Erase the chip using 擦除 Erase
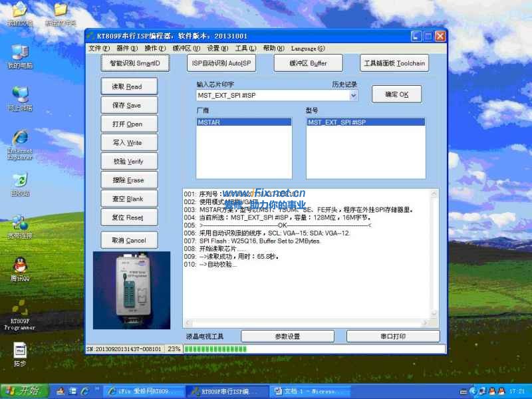This screenshot has height=399, width=532. pos(128,180)
